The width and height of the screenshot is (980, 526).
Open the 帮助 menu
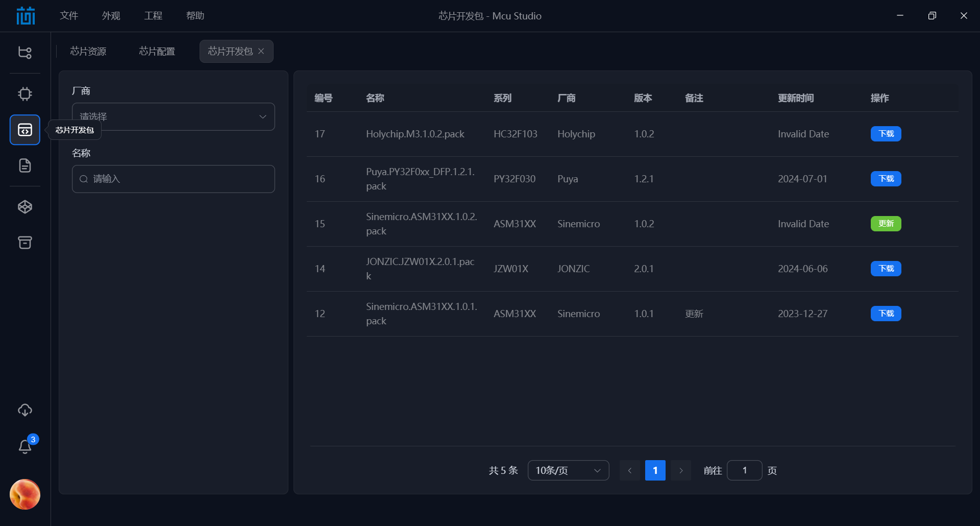(195, 15)
